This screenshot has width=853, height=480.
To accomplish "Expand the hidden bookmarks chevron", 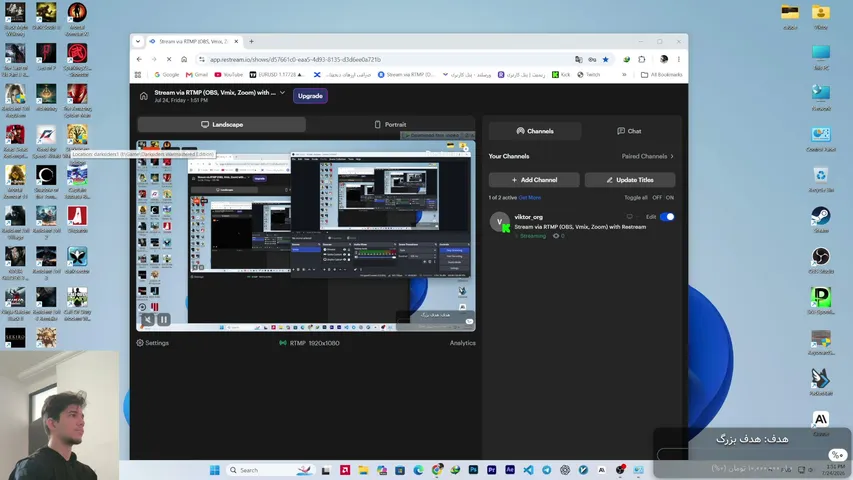I will tap(624, 75).
